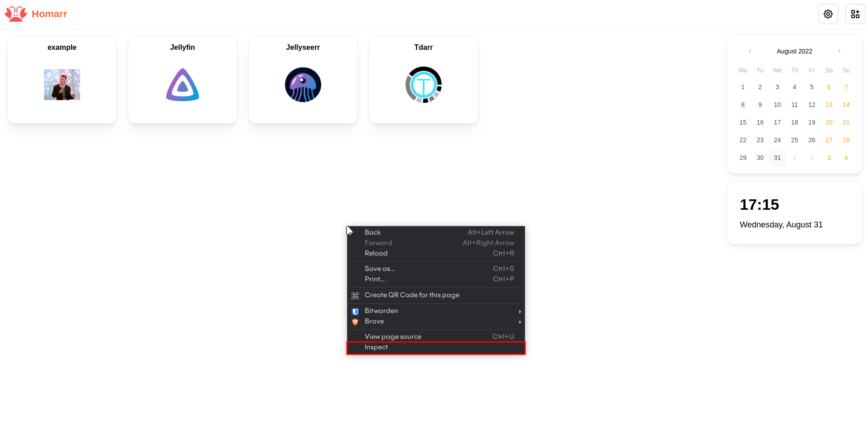Expand the Bitwarden submenu arrow

pos(520,312)
